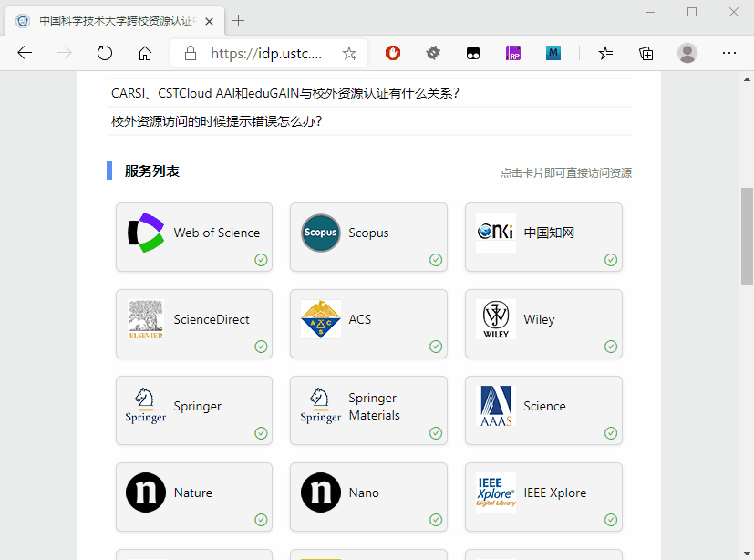The height and width of the screenshot is (560, 754).
Task: Click the green check on Scopus card
Action: pos(436,260)
